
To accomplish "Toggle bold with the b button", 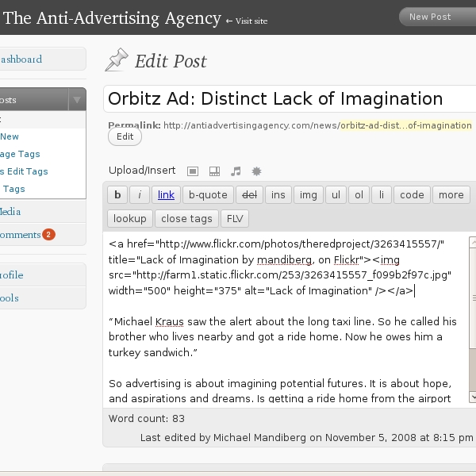I will coord(117,195).
